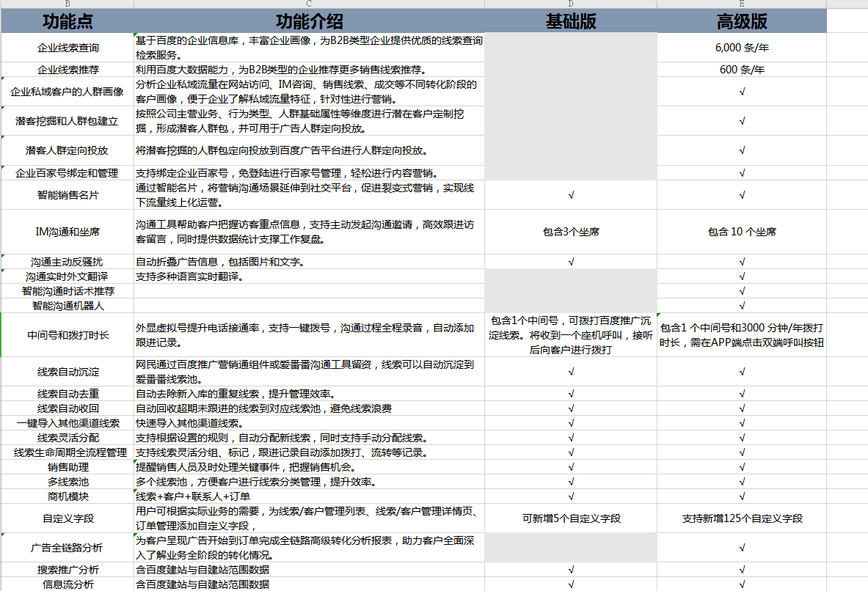Click the 包含1 个中间号和3000 分钟 cell
The image size is (868, 591).
click(x=742, y=335)
